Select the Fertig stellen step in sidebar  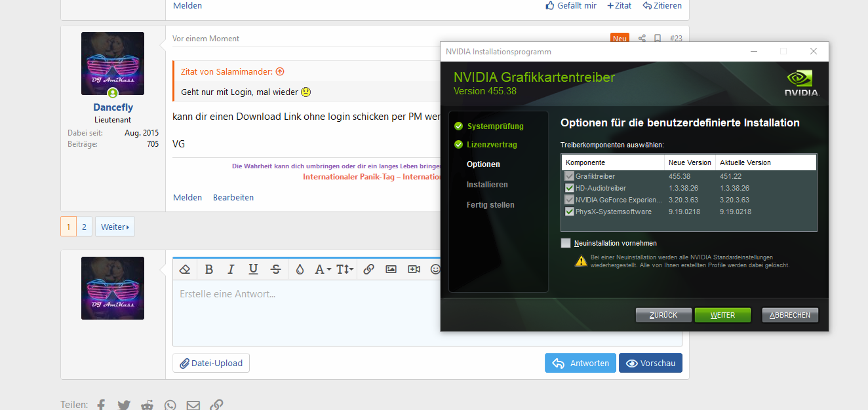[x=490, y=205]
